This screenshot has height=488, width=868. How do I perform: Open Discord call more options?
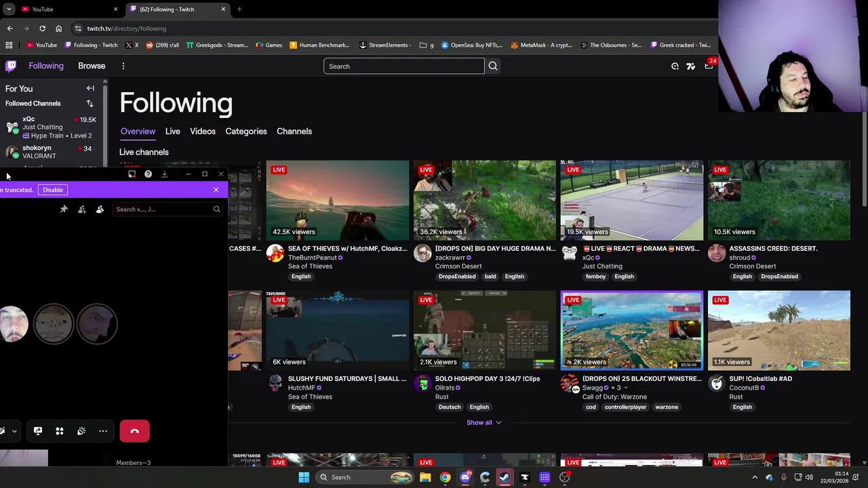(x=103, y=431)
